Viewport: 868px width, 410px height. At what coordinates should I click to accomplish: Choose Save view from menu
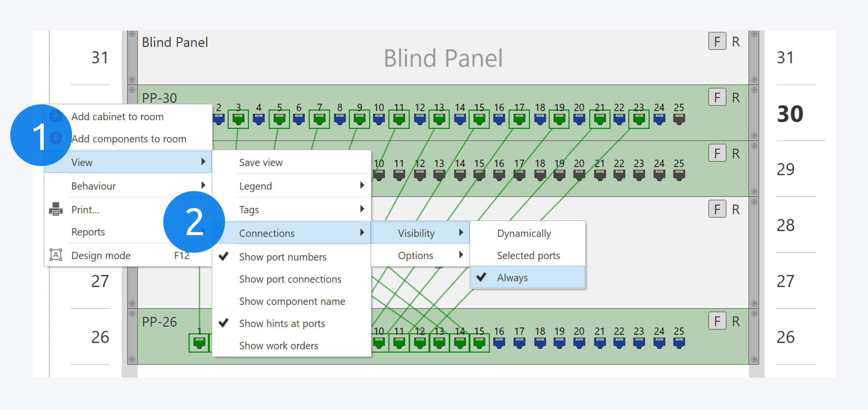point(261,162)
